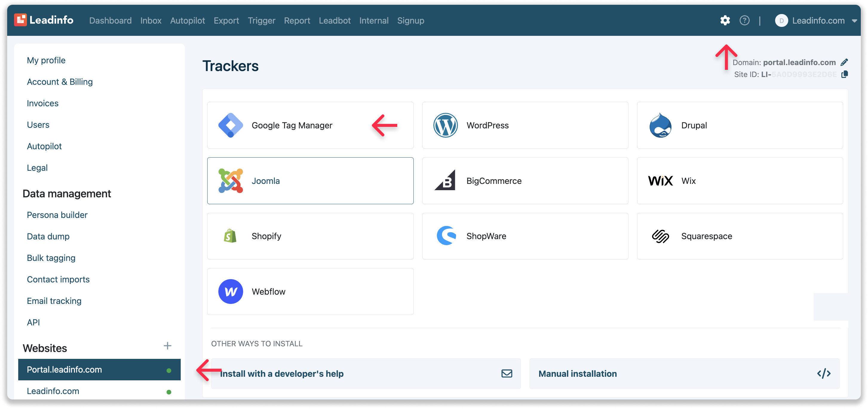This screenshot has width=868, height=409.
Task: Open the API settings page
Action: 33,322
